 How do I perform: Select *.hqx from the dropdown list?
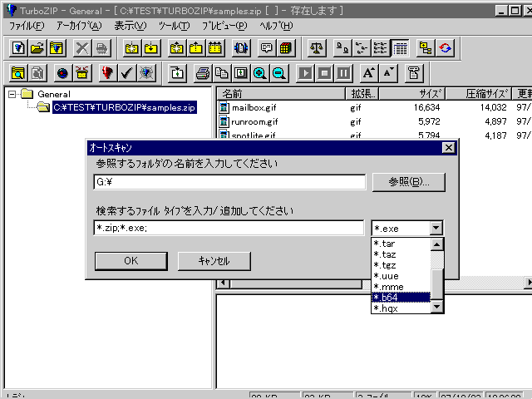[401, 308]
